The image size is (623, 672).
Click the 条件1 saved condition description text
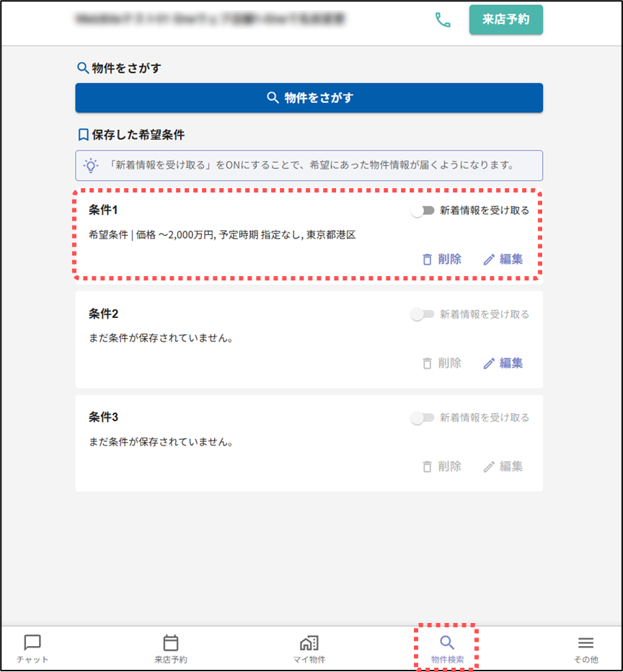[222, 235]
